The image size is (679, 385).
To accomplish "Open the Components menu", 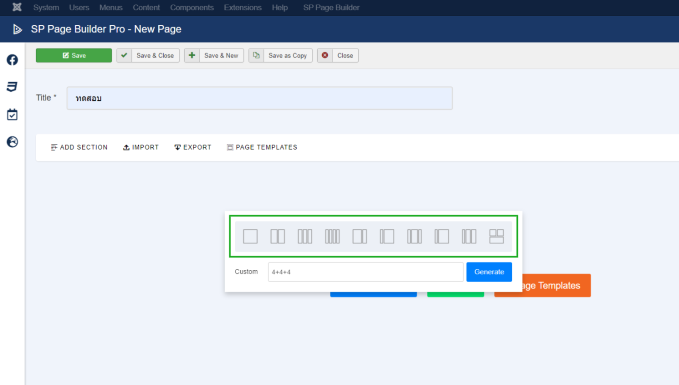I will tap(192, 7).
